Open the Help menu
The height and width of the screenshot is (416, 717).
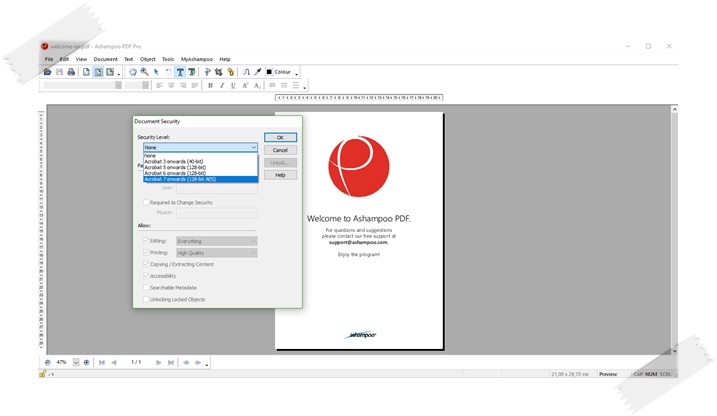[225, 59]
